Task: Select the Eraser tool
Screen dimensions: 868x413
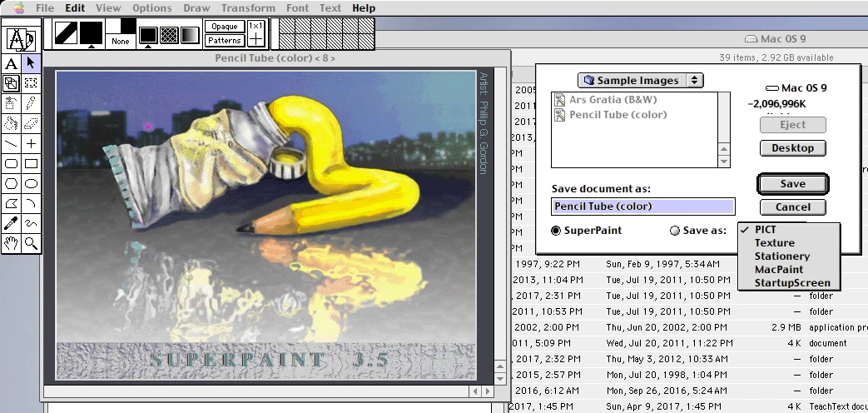Action: [x=31, y=123]
